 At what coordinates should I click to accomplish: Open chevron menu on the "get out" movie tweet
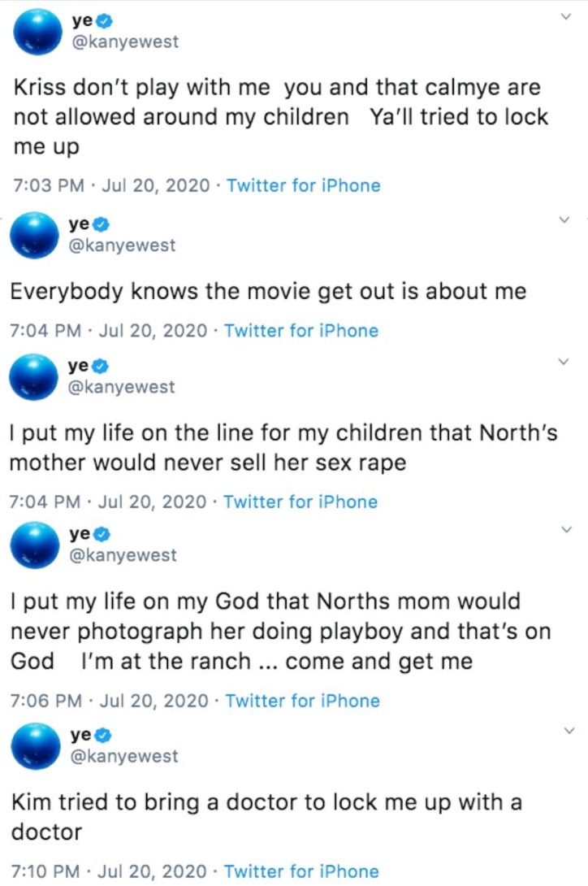566,219
